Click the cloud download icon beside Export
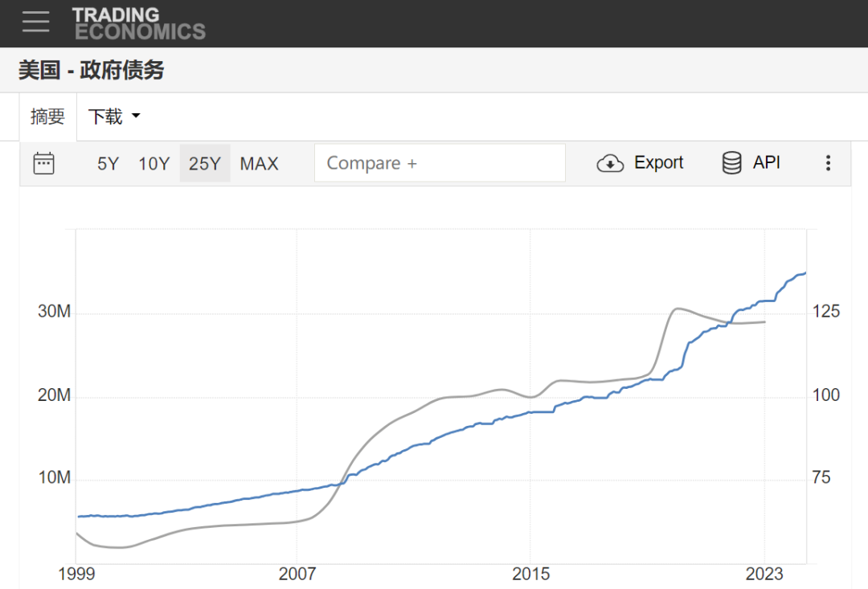Viewport: 868px width, 589px height. [x=610, y=163]
